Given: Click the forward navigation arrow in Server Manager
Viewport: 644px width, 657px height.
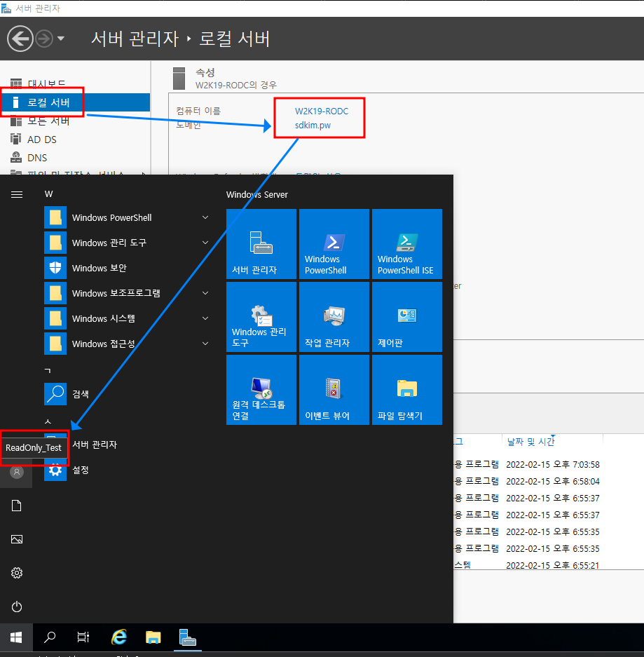Looking at the screenshot, I should click(44, 39).
